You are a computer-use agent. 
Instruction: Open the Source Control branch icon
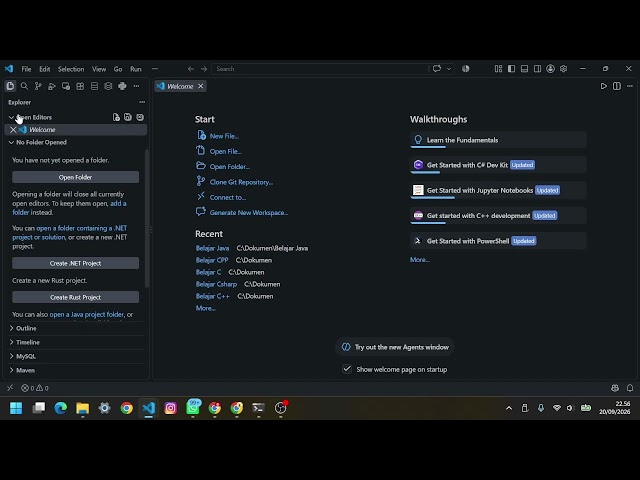coord(38,86)
